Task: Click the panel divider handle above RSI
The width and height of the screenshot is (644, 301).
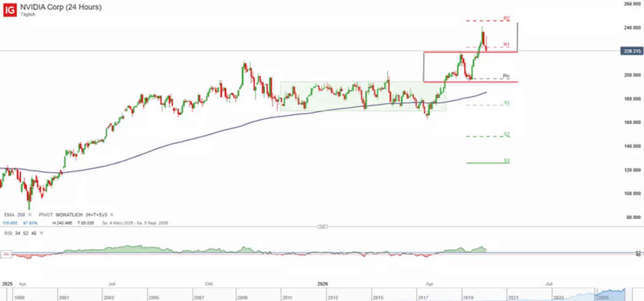Action: [x=322, y=226]
